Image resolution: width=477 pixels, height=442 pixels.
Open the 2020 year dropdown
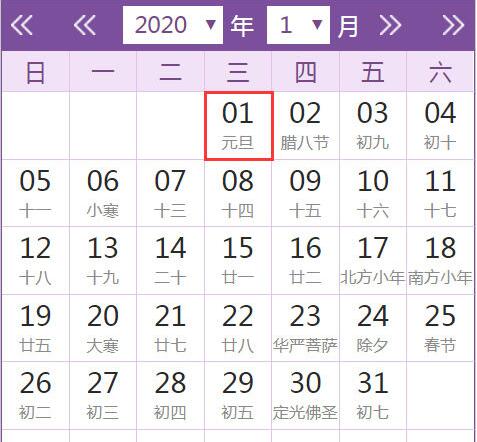point(173,25)
